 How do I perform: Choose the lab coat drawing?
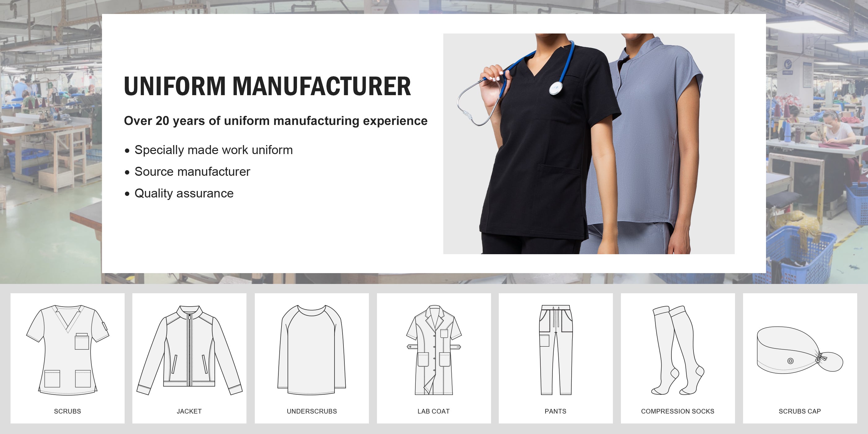coord(434,350)
